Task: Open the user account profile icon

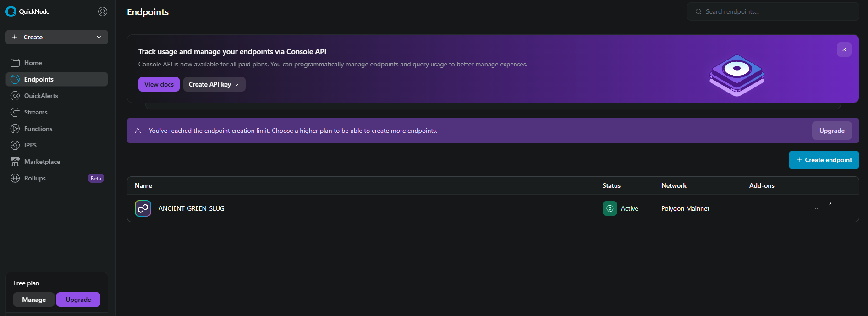Action: [103, 11]
